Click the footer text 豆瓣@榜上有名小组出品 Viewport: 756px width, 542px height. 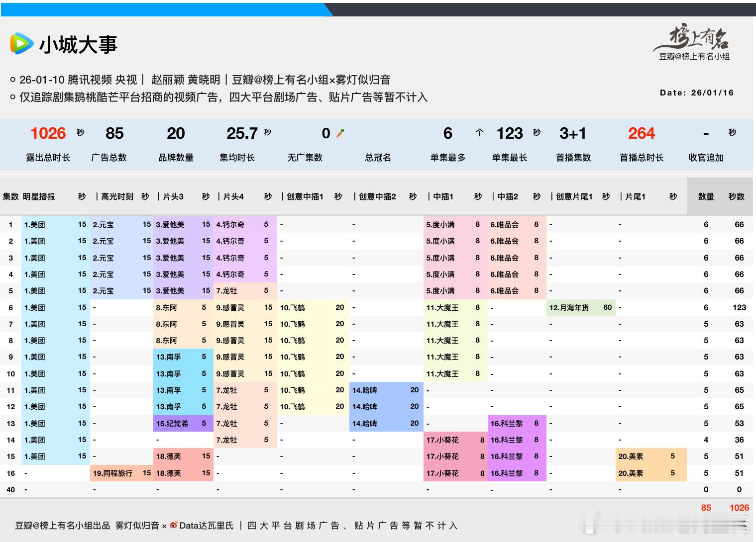coord(62,526)
